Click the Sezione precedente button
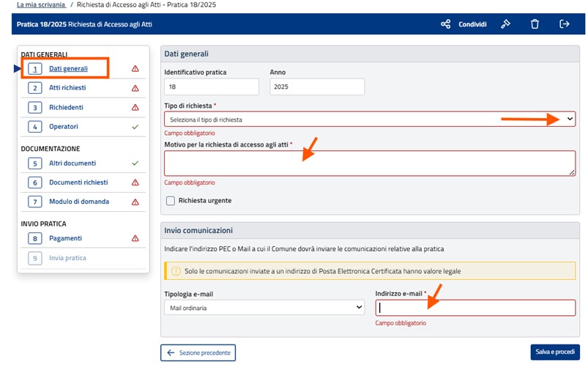The height and width of the screenshot is (365, 588). tap(198, 353)
